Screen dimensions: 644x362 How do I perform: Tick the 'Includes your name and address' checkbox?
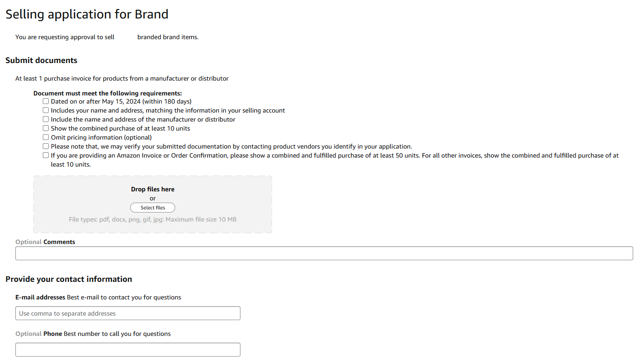(x=45, y=110)
